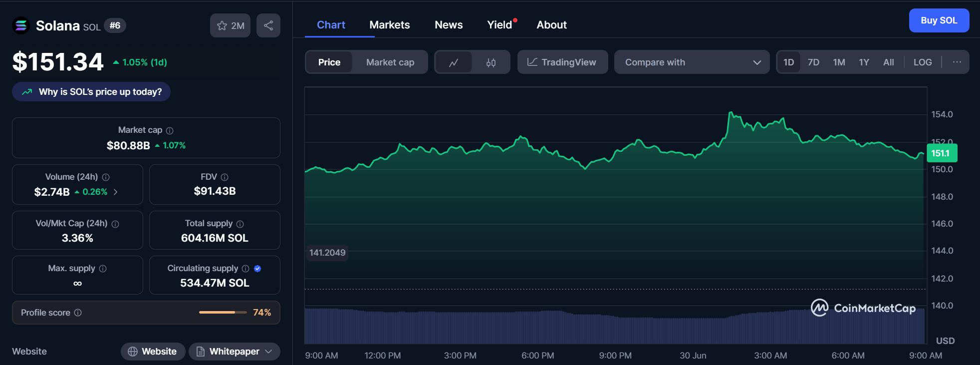Select the All time range
Image resolution: width=980 pixels, height=365 pixels.
pos(889,62)
